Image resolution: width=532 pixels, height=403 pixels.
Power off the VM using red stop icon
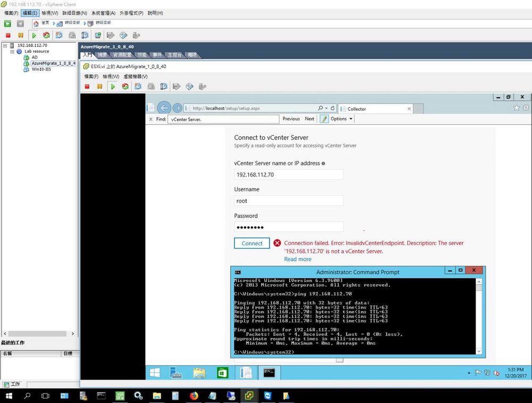pyautogui.click(x=87, y=86)
